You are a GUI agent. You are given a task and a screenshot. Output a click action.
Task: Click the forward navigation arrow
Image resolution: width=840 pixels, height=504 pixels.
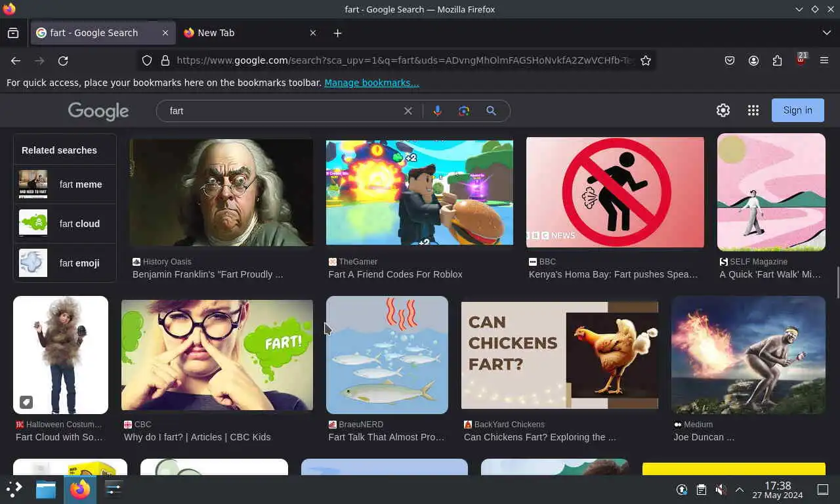coord(39,60)
